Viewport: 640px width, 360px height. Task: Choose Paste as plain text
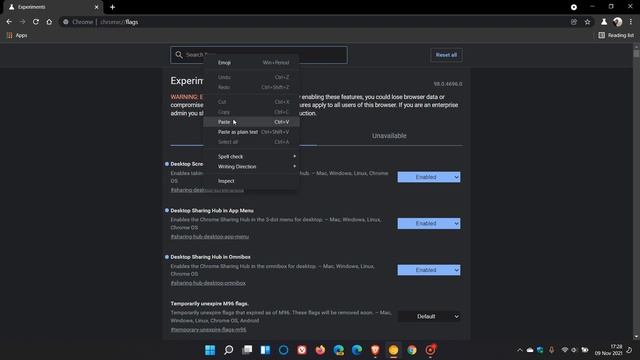tap(251, 132)
